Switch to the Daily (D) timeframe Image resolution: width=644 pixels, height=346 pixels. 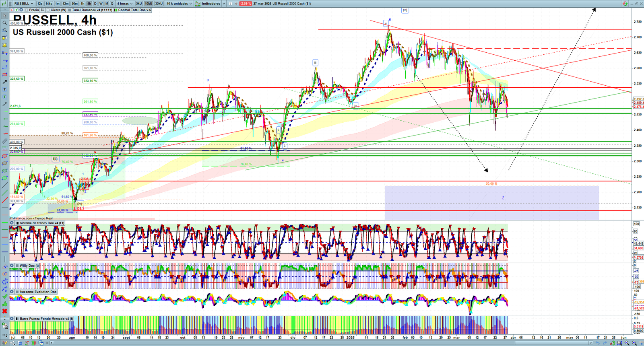pos(95,4)
